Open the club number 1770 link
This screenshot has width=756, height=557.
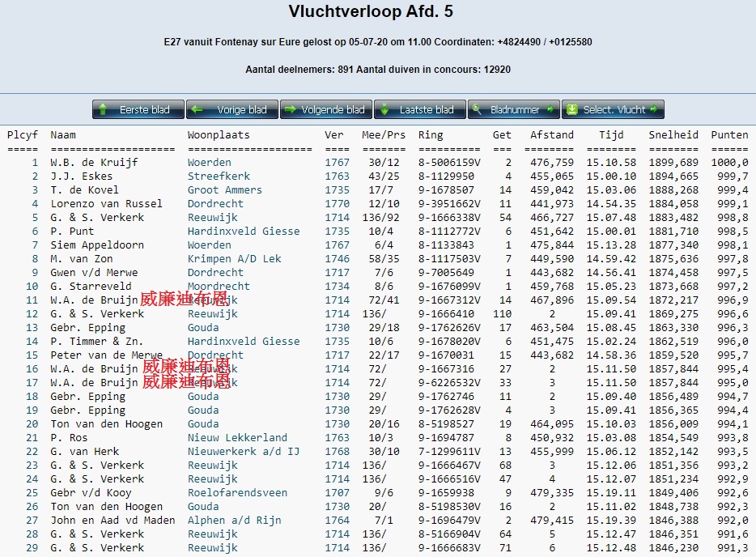click(x=337, y=203)
